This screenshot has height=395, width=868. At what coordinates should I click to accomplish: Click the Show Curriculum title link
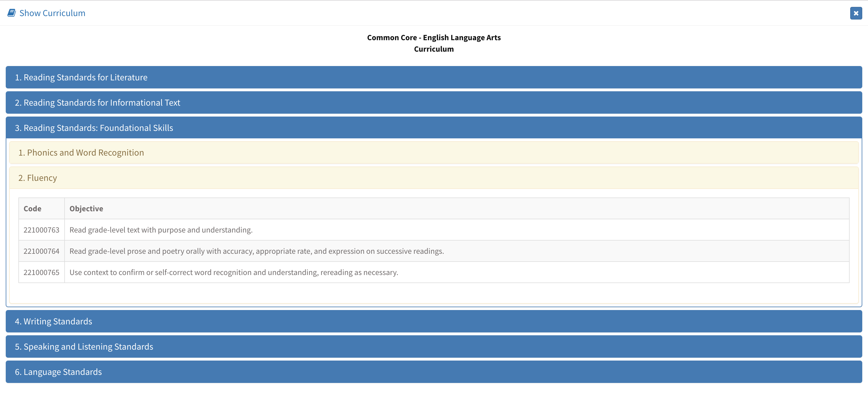click(x=52, y=13)
